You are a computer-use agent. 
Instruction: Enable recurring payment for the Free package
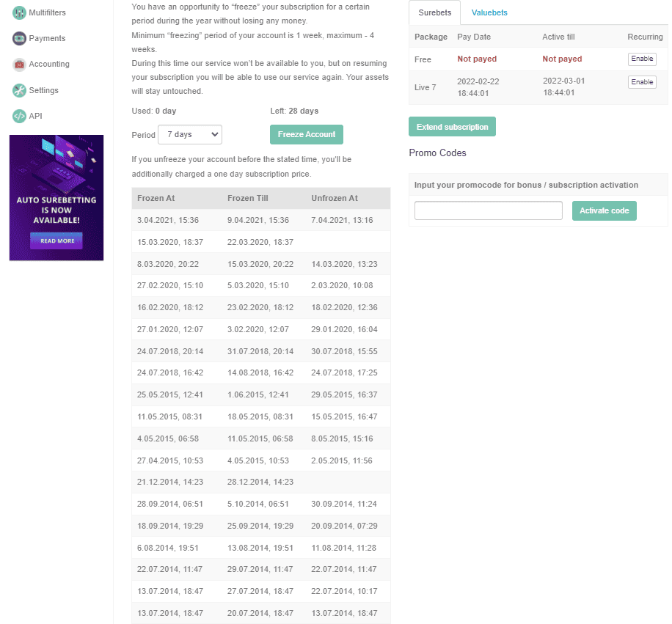(x=641, y=59)
